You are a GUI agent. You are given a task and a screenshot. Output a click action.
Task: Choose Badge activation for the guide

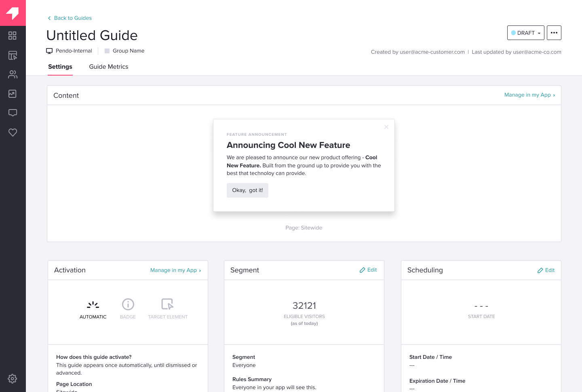(128, 308)
